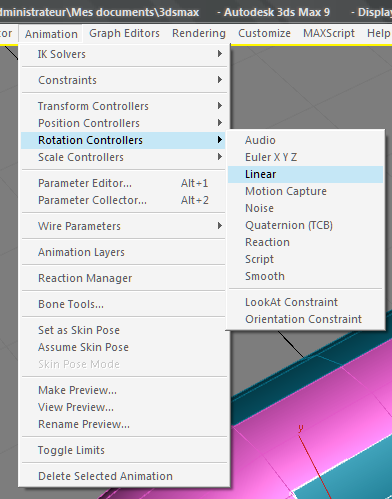
Task: Open the MAXScript menu
Action: pyautogui.click(x=329, y=34)
